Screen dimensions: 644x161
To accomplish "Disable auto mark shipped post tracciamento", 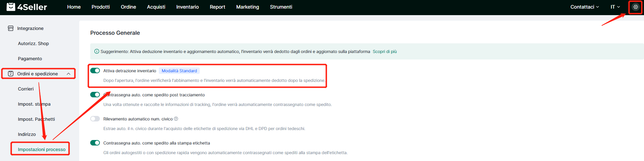I will tap(95, 95).
